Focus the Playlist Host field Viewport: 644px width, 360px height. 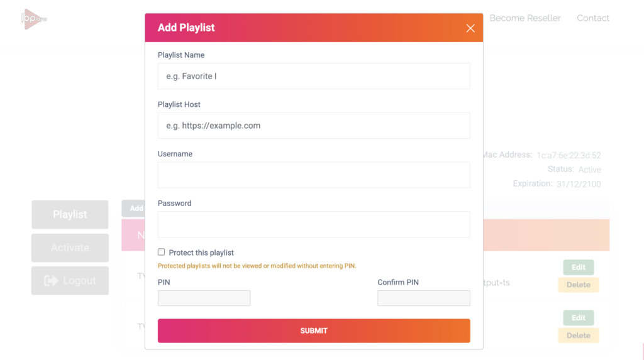pos(313,126)
